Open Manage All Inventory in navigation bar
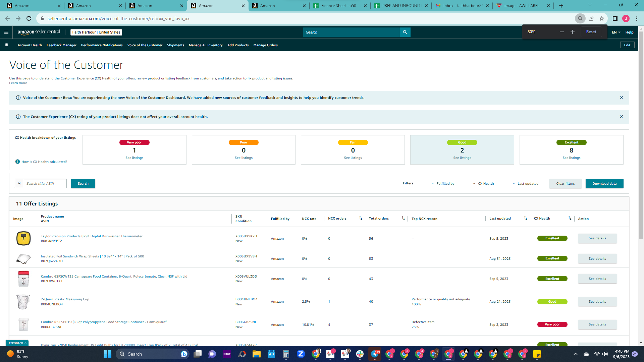The width and height of the screenshot is (644, 362). [x=206, y=45]
